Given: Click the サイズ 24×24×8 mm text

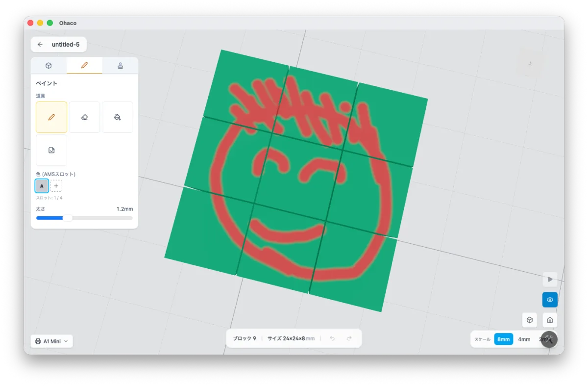Looking at the screenshot, I should (291, 338).
